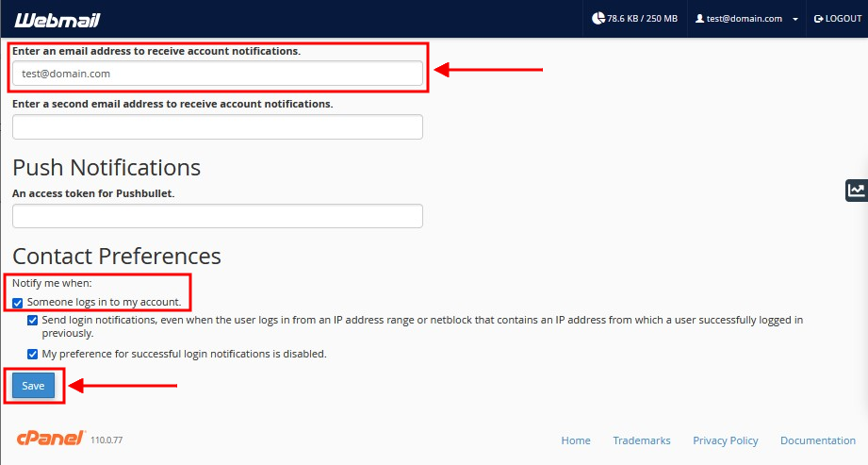Image resolution: width=868 pixels, height=465 pixels.
Task: Click the logout icon in top bar
Action: (819, 19)
